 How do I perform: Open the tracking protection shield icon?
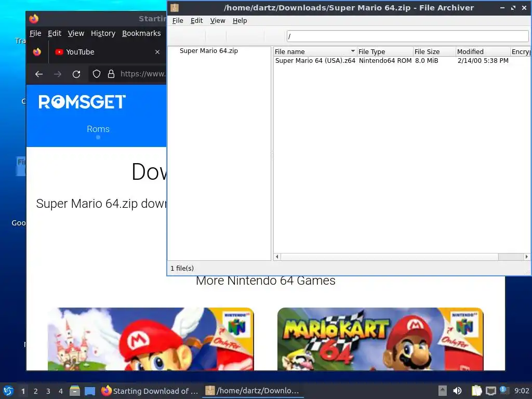pos(97,74)
